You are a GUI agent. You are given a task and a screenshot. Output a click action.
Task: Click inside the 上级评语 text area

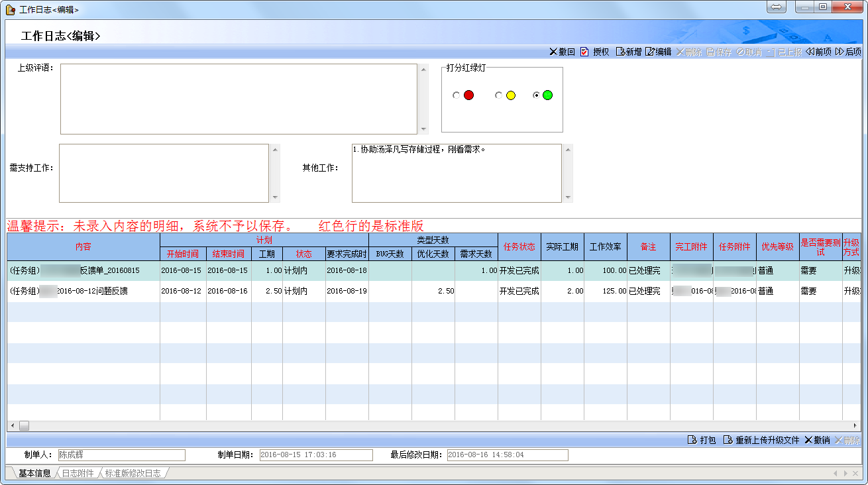pos(239,99)
